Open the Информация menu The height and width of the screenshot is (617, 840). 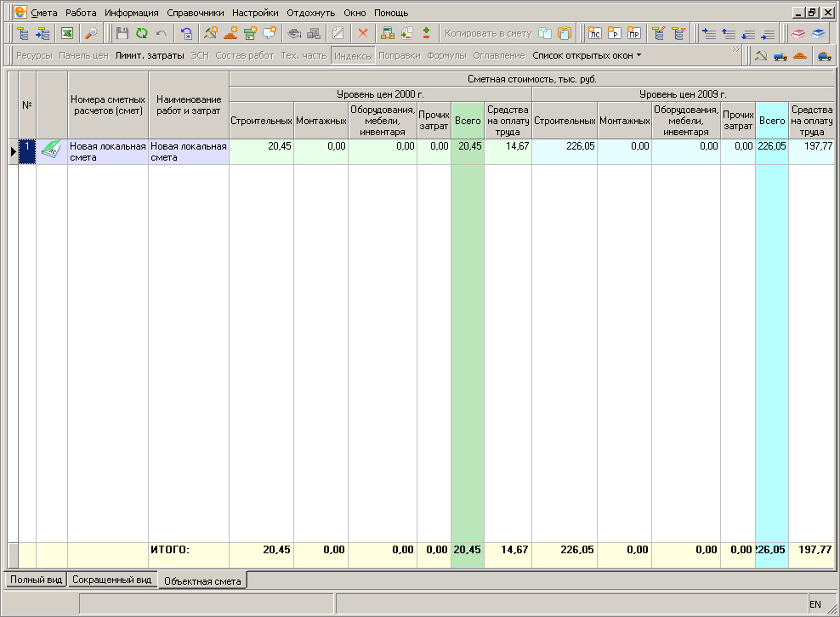(x=131, y=13)
